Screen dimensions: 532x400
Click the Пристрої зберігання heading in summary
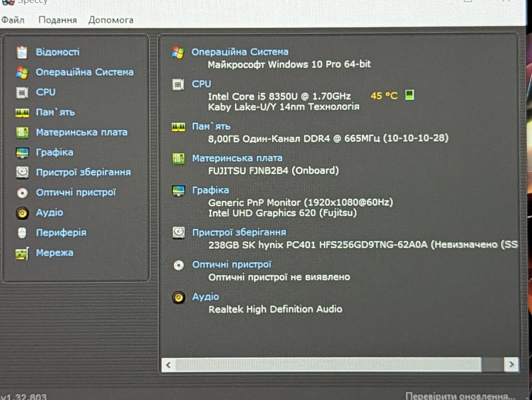(x=239, y=233)
